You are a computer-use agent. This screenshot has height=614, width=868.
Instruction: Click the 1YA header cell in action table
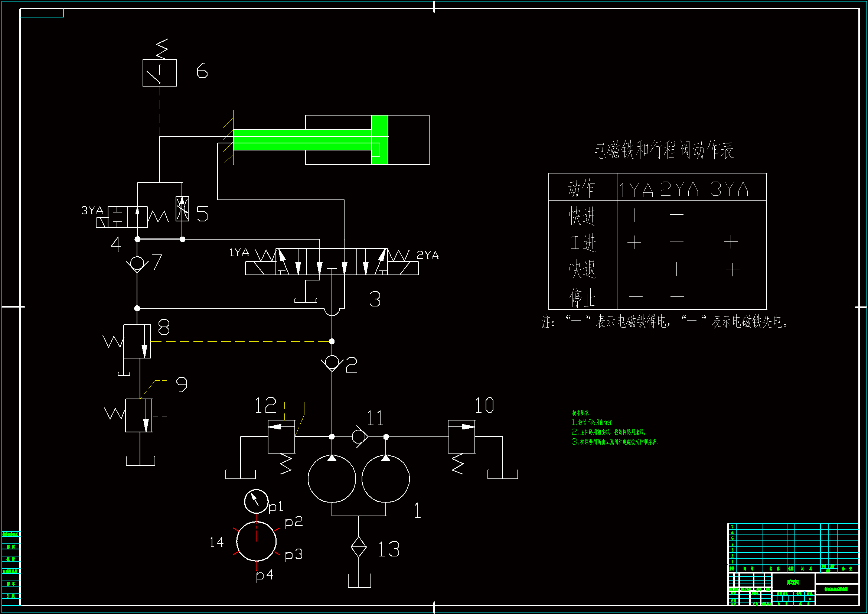click(637, 188)
